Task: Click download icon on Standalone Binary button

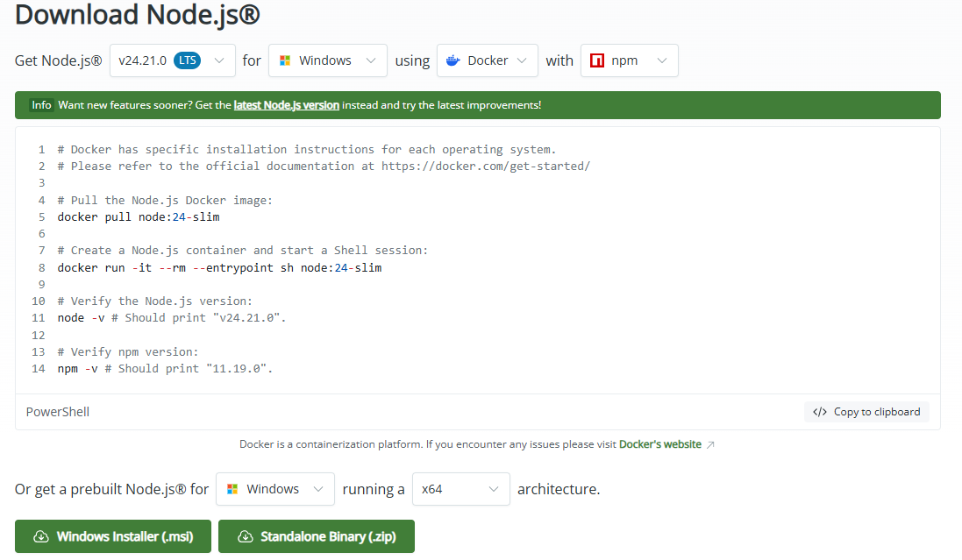Action: pyautogui.click(x=246, y=536)
